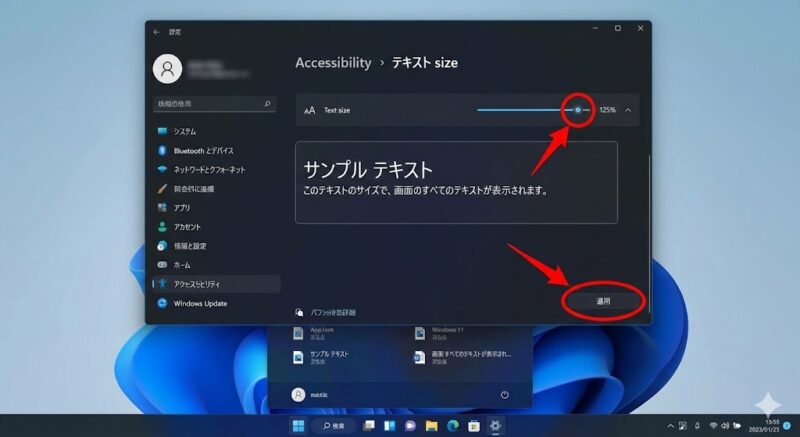Click the Windows Start button on taskbar
Viewport: 800px width, 437px height.
298,426
